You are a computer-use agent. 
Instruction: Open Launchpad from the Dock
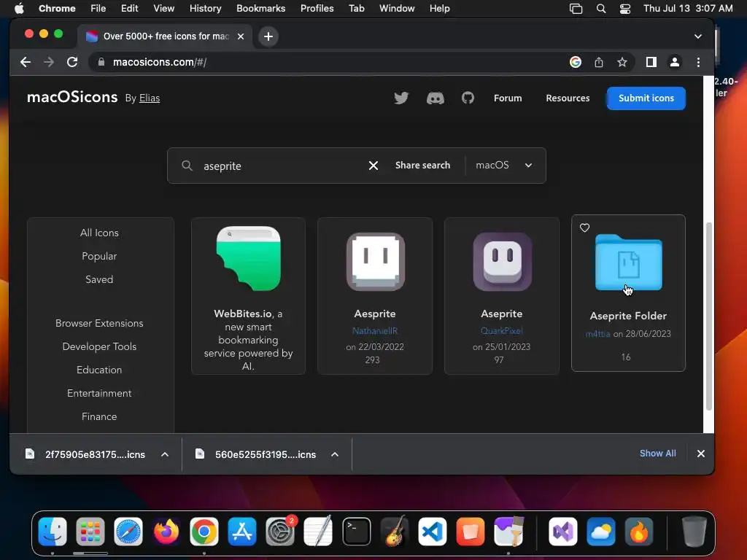click(90, 532)
